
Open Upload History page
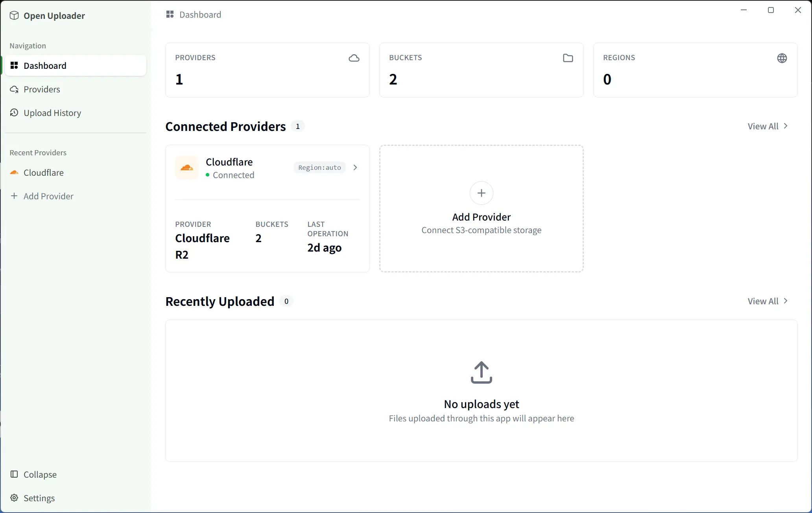(52, 113)
